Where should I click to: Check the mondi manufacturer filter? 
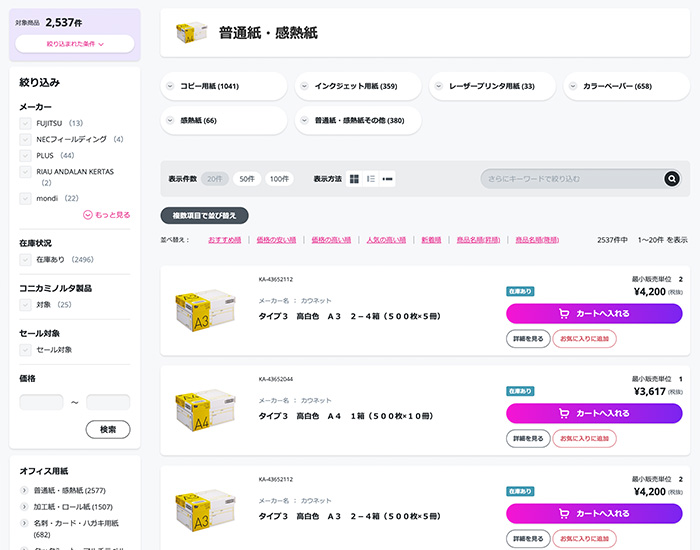[25, 198]
